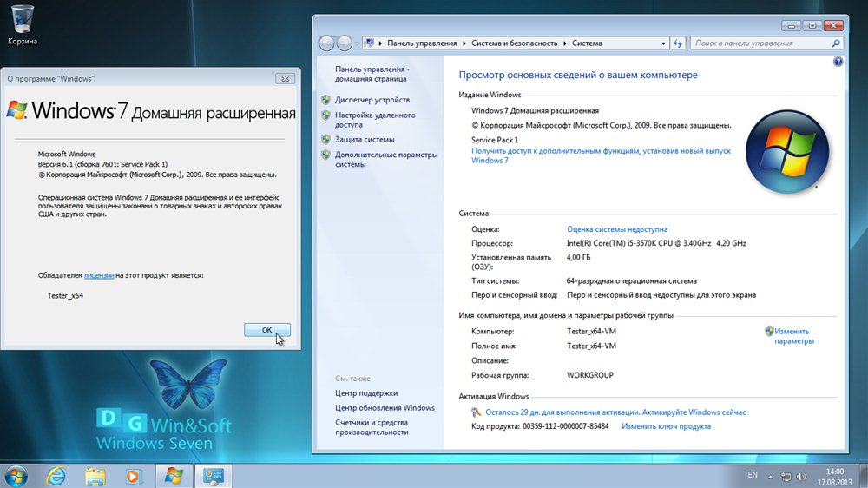This screenshot has width=868, height=488.
Task: Click the refresh icon beside the address bar
Action: [678, 43]
